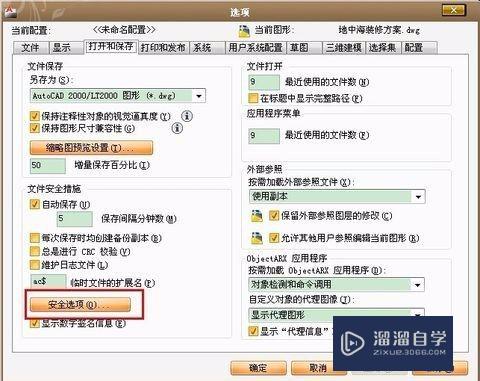Toggle 允许其他用户参照编辑当前图形 checkbox
The image size is (480, 381).
tap(274, 238)
